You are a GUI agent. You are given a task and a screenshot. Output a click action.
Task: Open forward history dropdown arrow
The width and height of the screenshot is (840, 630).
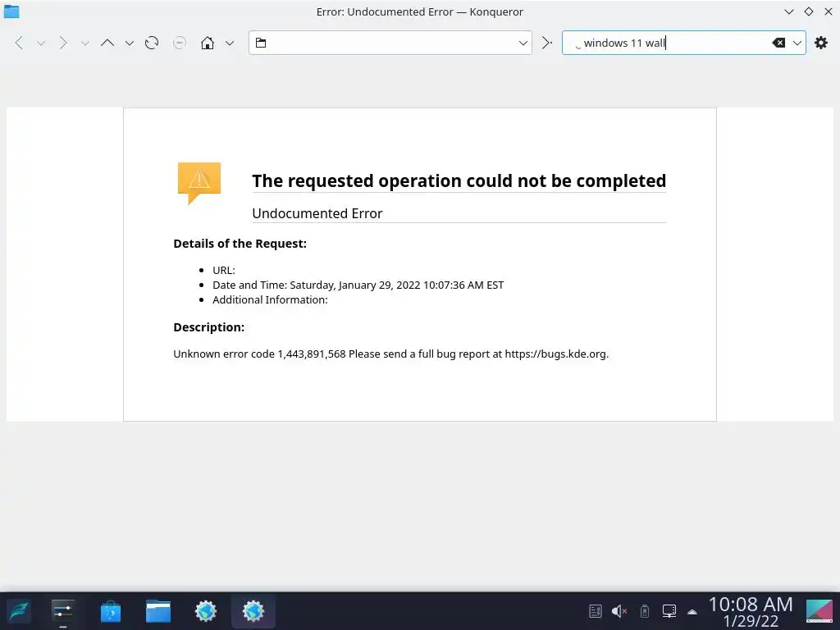point(85,43)
